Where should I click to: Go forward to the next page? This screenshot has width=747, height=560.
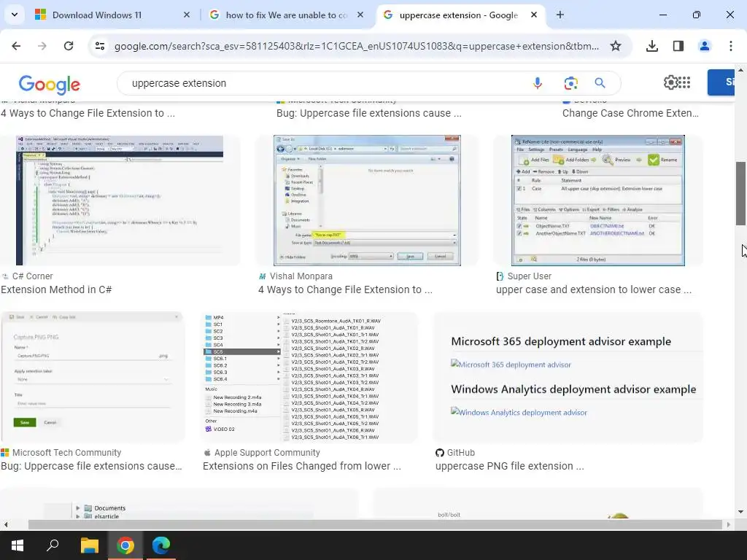42,46
